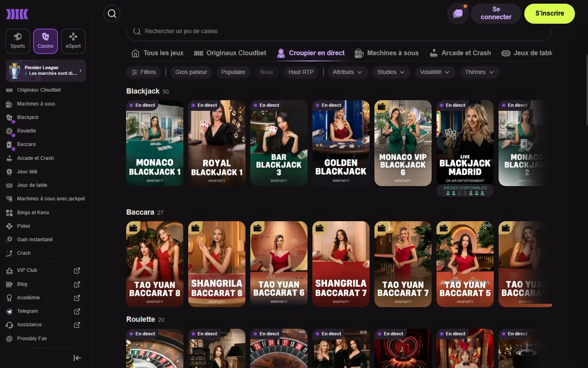
Task: Click the Jeux télé sidebar icon
Action: tap(9, 172)
